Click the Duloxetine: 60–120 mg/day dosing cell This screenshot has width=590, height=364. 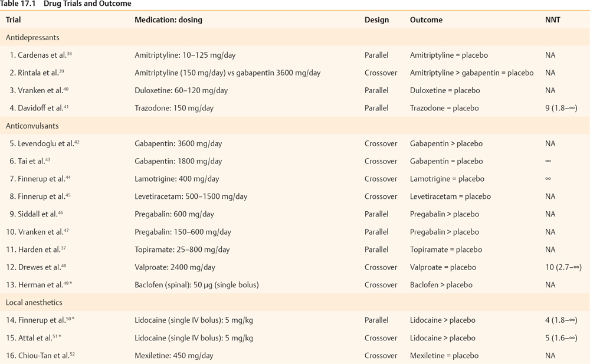pyautogui.click(x=181, y=91)
